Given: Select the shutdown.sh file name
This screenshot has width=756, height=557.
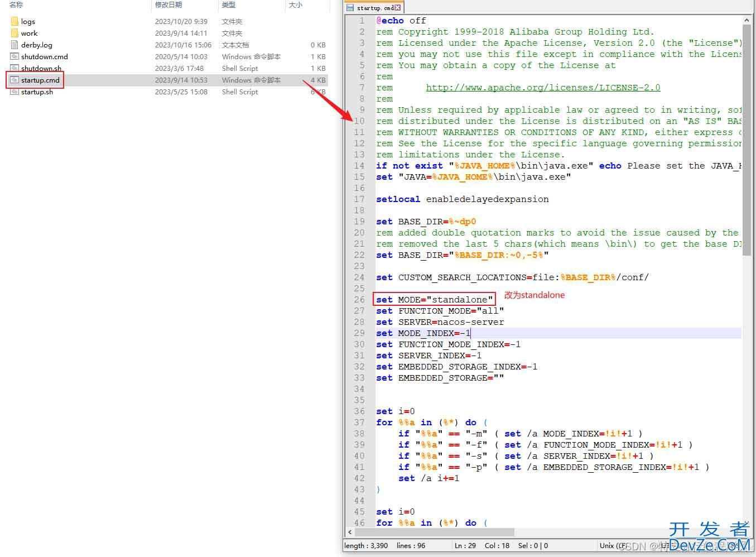Looking at the screenshot, I should tap(41, 68).
